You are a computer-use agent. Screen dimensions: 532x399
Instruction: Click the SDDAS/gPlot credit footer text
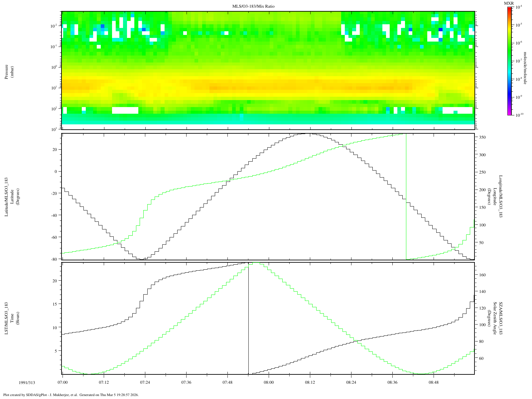click(x=70, y=395)
